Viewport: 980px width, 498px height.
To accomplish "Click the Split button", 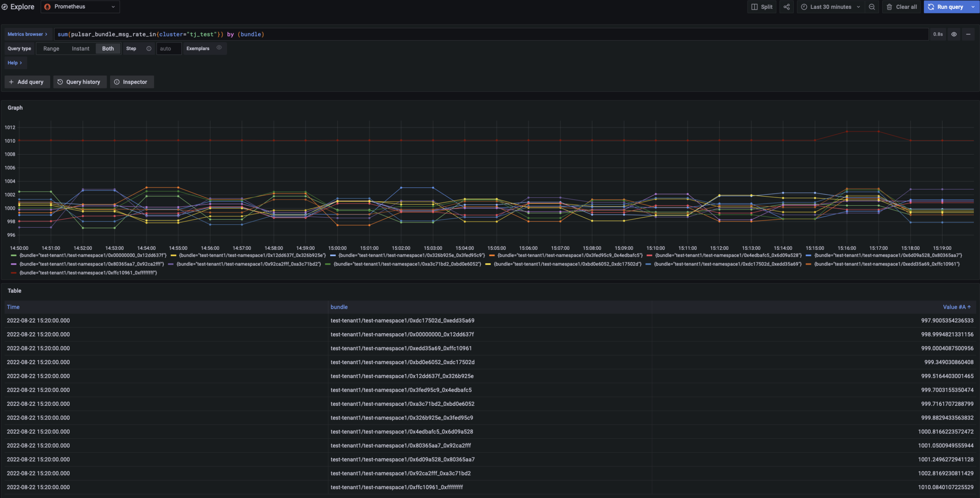I will (x=762, y=7).
